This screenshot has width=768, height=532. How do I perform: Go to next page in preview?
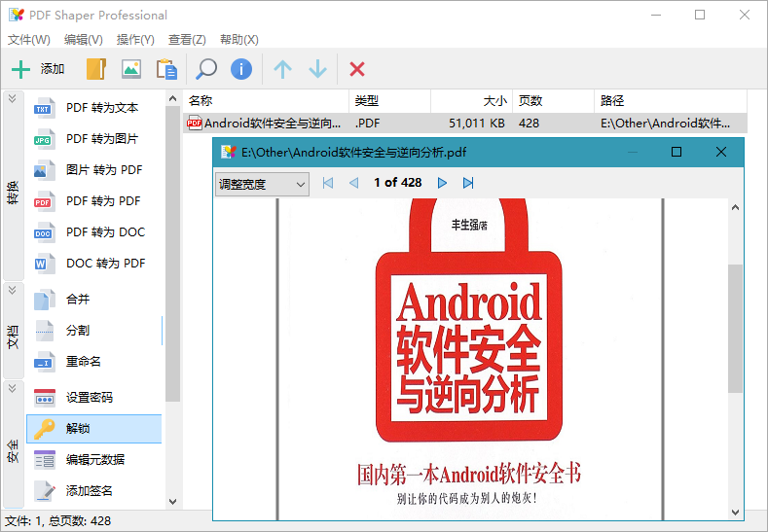[442, 183]
